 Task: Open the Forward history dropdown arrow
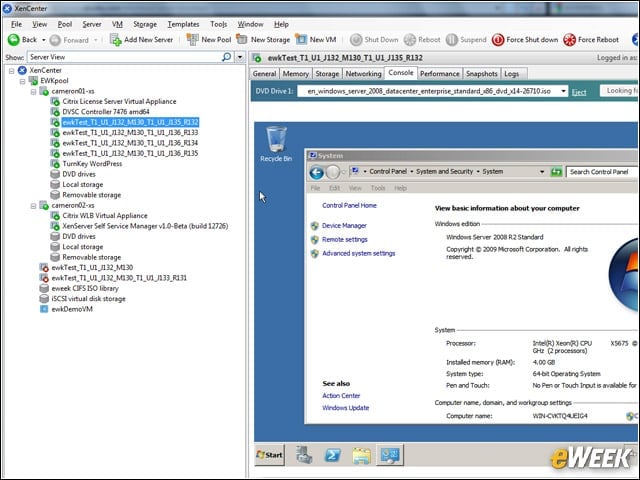tap(96, 40)
